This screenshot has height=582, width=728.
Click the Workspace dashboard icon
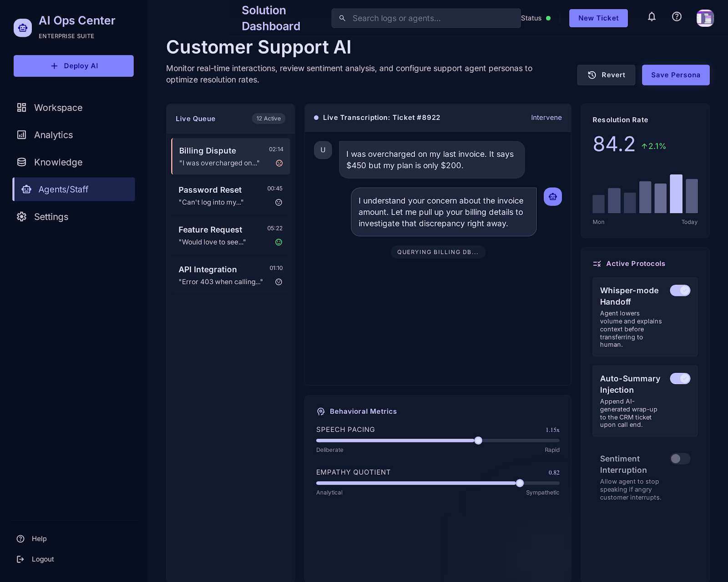21,107
